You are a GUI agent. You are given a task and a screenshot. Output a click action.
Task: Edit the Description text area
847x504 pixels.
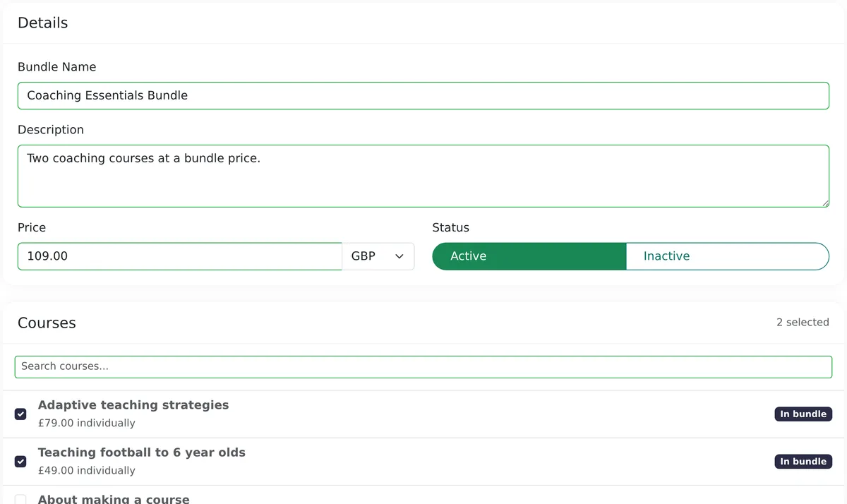(x=423, y=176)
